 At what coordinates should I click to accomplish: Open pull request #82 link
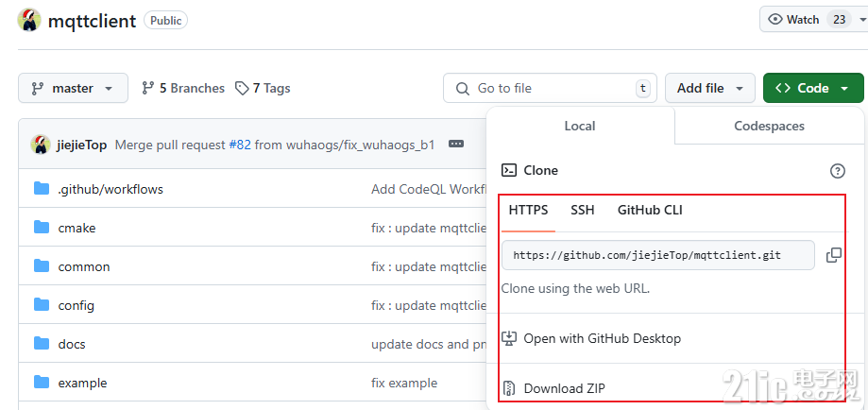point(240,145)
